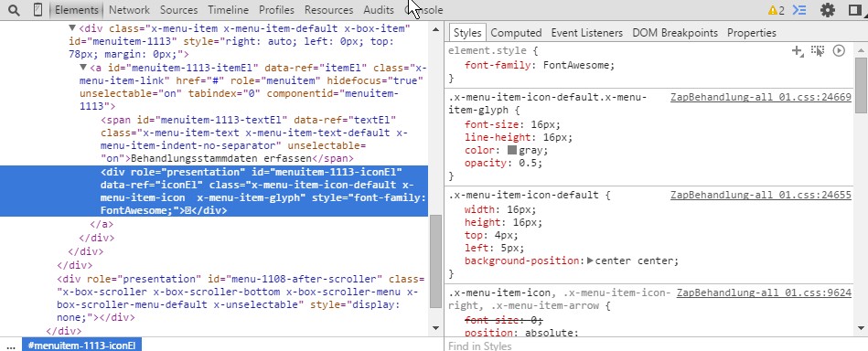Click the gray color swatch
This screenshot has height=351, width=868.
(512, 150)
